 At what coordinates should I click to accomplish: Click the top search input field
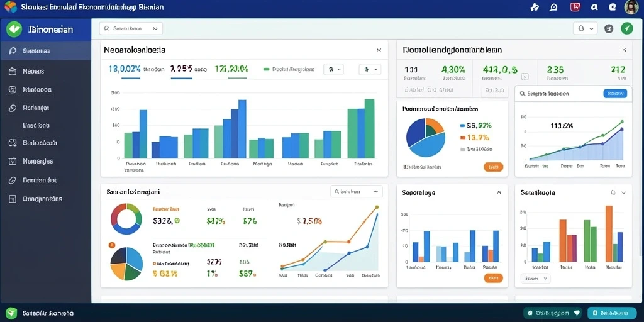click(131, 28)
